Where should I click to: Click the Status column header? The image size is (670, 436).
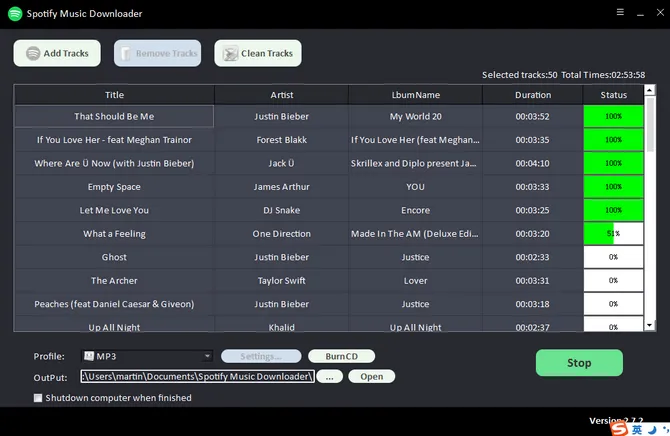coord(613,95)
